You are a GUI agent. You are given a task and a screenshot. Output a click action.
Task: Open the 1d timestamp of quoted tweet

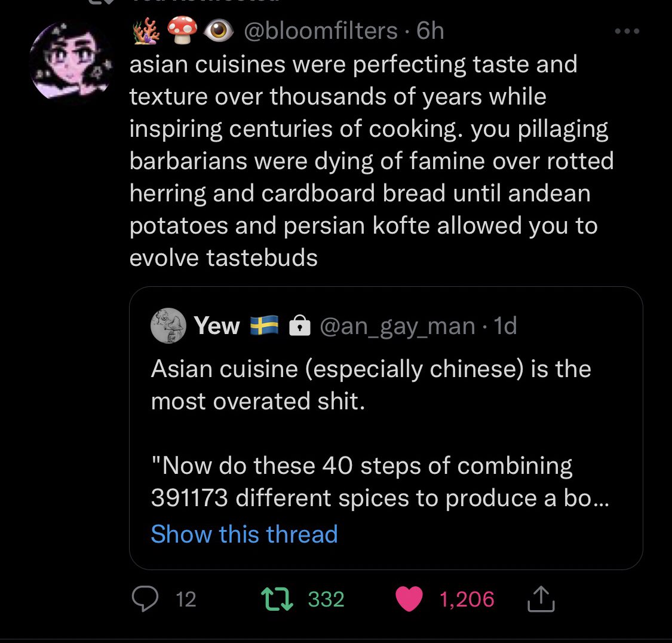tap(505, 326)
